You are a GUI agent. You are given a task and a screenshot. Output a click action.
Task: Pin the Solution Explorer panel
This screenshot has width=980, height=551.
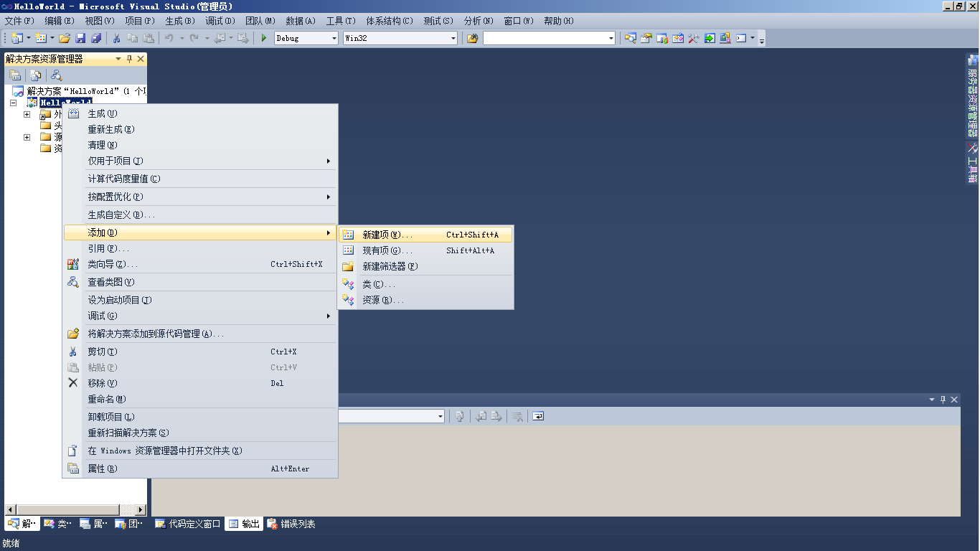pyautogui.click(x=130, y=59)
